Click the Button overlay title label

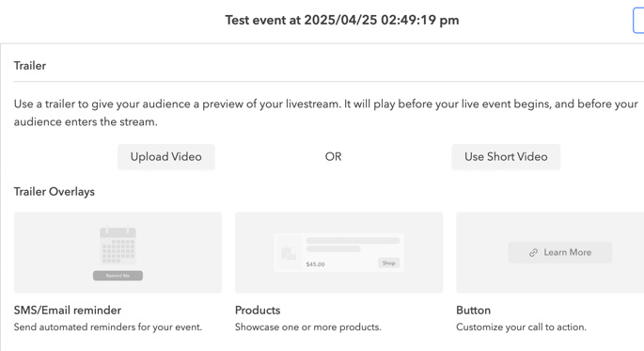[x=473, y=310]
